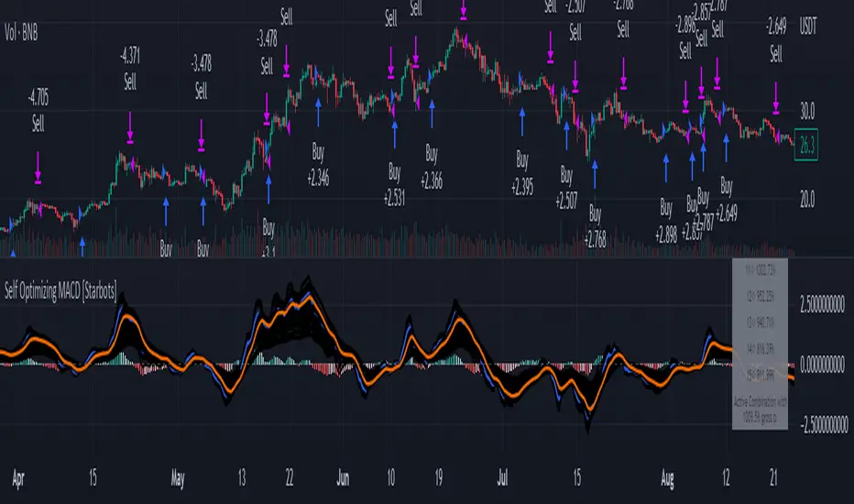Screen dimensions: 854x504
Task: Click the Buy arrow marked +2.346
Action: 318,112
